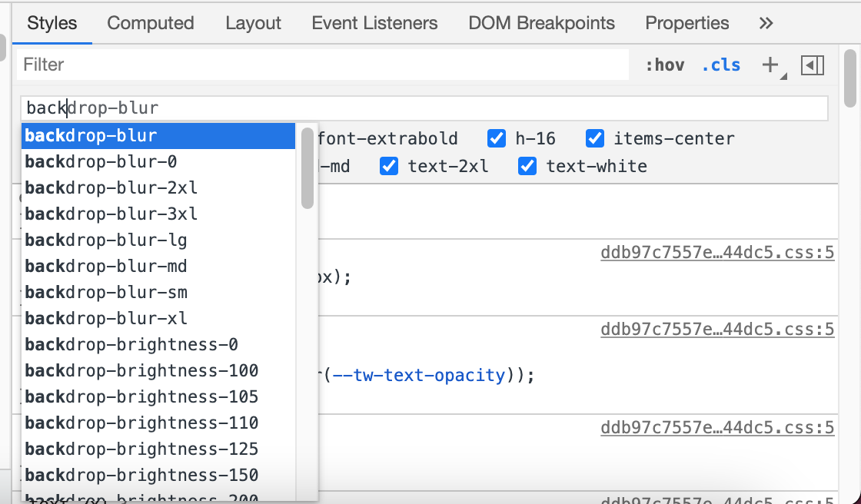861x504 pixels.
Task: Uncheck the h-16 class checkbox
Action: (x=497, y=139)
